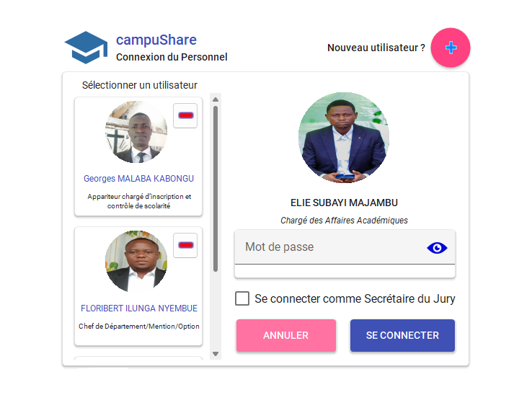Select FLORIBERT ILUNGA NYEMBUE profile photo

tap(136, 262)
